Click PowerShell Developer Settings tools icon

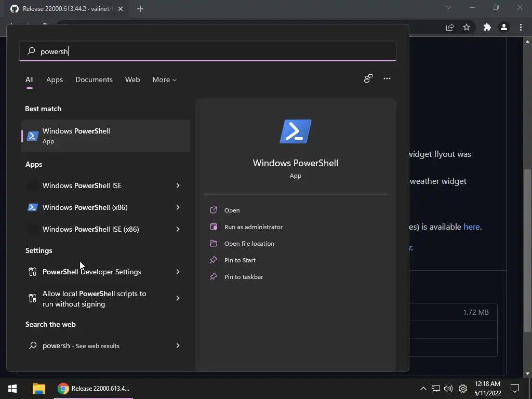click(33, 272)
